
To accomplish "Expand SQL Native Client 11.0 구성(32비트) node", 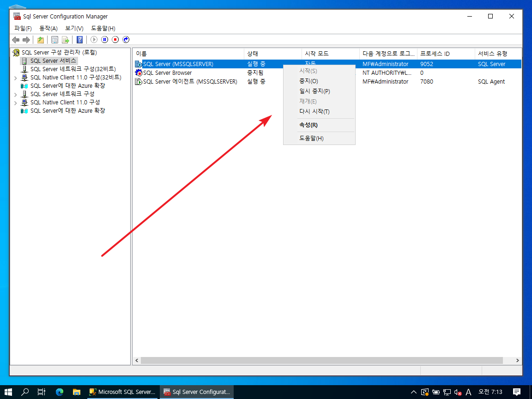I will pyautogui.click(x=16, y=78).
